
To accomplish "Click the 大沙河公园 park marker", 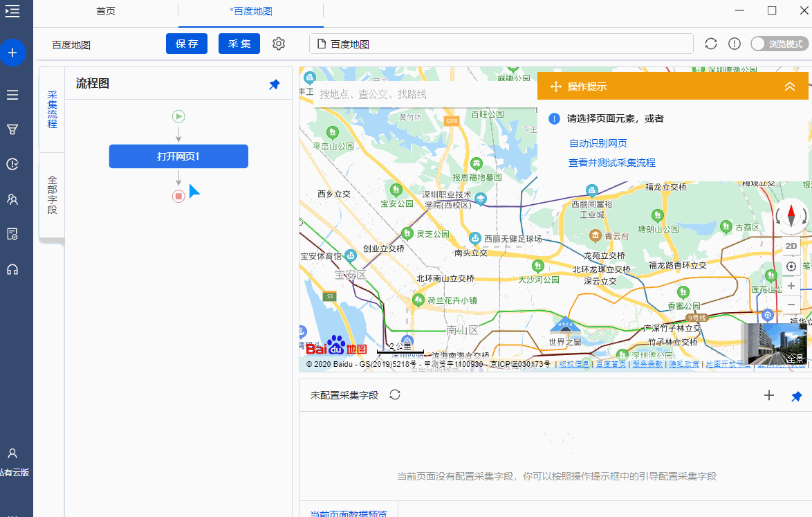I will coord(538,266).
